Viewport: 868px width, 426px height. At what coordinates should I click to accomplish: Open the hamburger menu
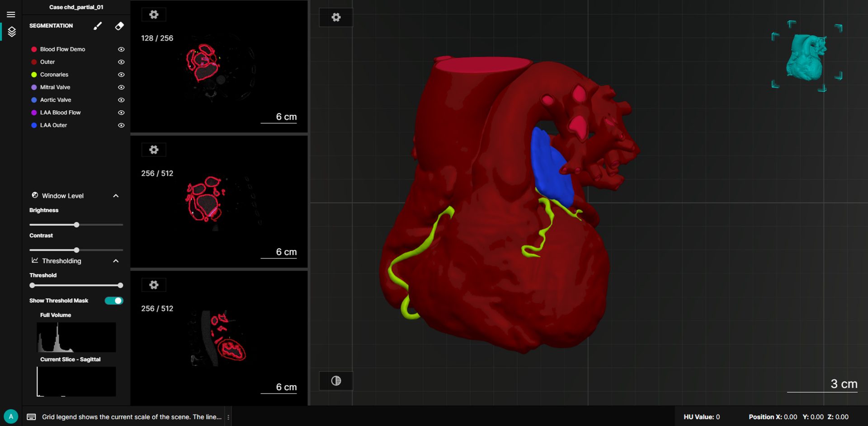11,14
